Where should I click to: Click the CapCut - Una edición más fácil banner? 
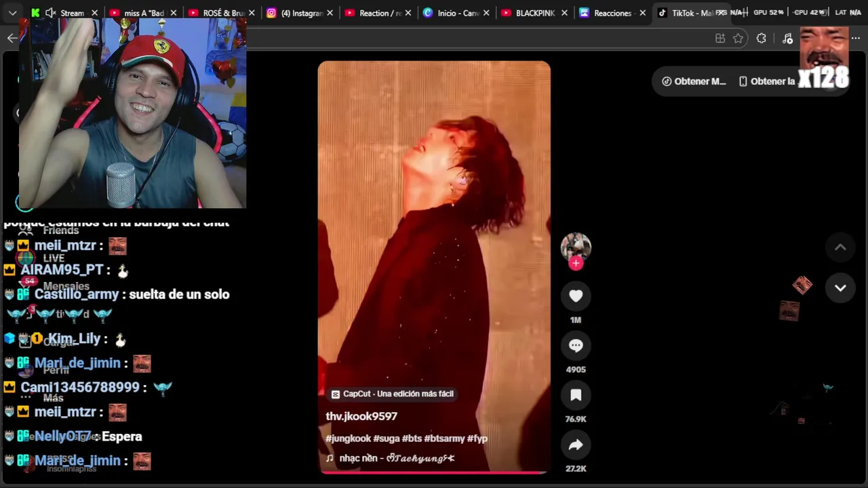[x=393, y=394]
